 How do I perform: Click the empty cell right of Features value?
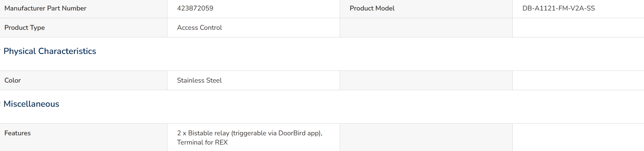pos(426,137)
